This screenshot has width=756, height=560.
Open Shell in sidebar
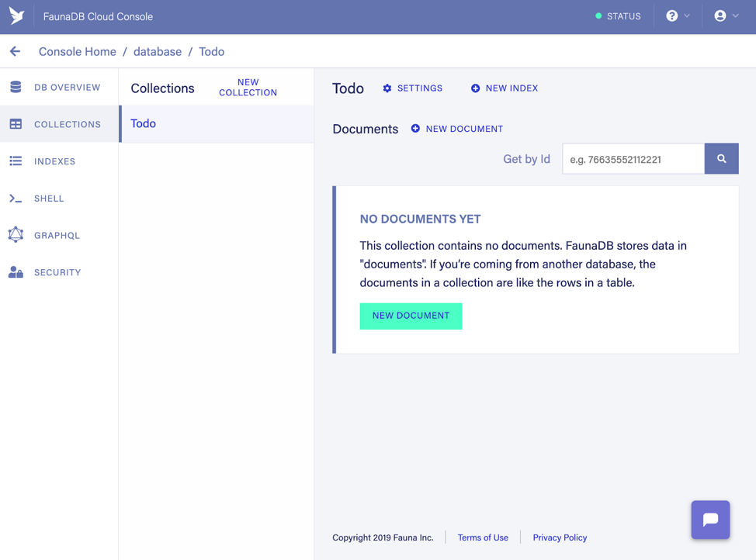[x=59, y=198]
